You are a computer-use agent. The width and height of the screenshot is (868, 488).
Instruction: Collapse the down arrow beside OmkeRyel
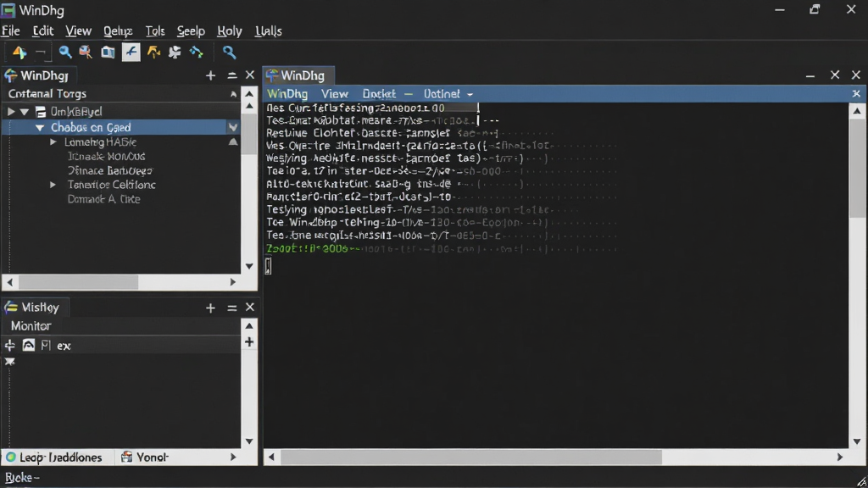pyautogui.click(x=25, y=112)
